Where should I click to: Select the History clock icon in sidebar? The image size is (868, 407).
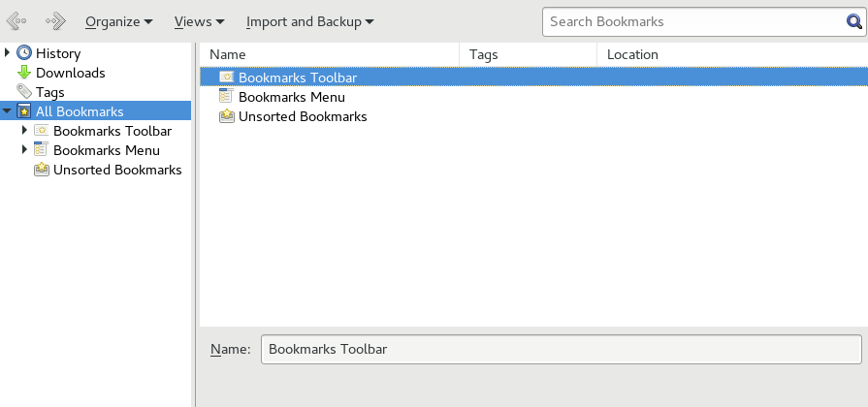pos(24,53)
